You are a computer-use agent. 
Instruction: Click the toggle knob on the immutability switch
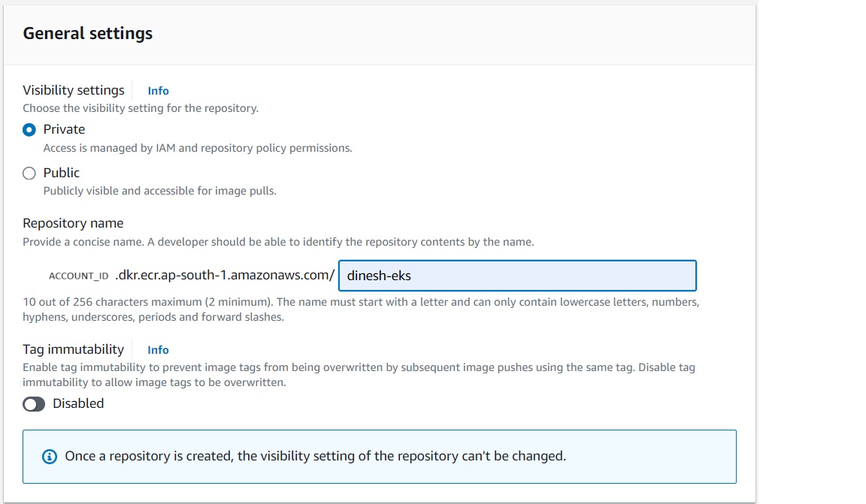coord(29,403)
